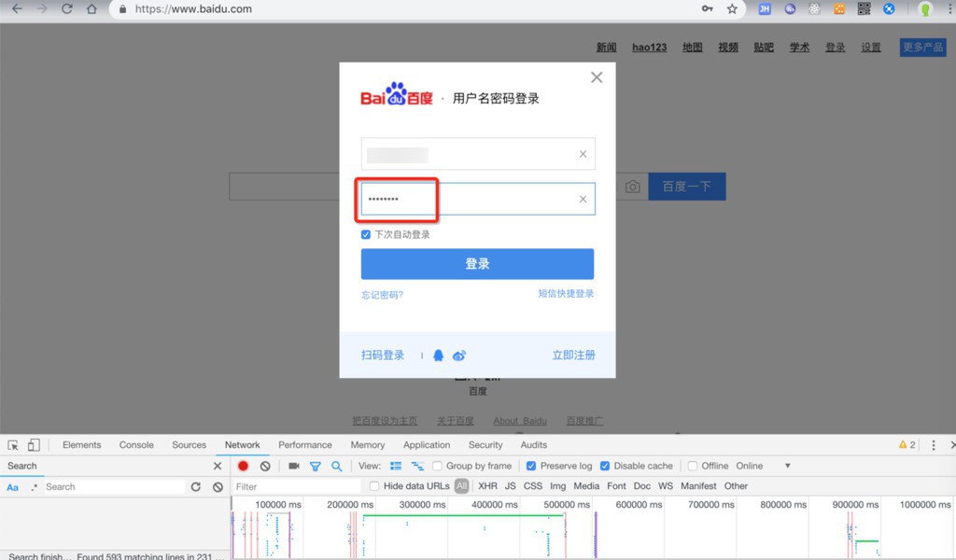Open the browser home page icon
The height and width of the screenshot is (560, 956).
(91, 8)
